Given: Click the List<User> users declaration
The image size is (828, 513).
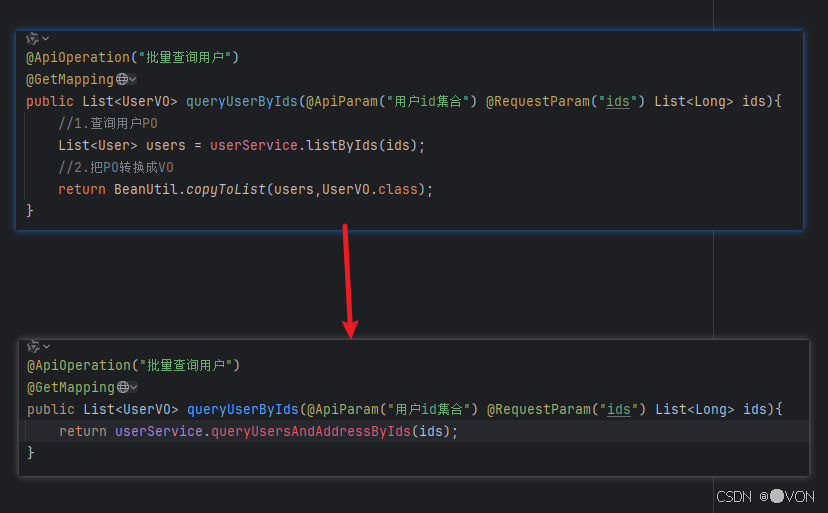Looking at the screenshot, I should tap(122, 145).
